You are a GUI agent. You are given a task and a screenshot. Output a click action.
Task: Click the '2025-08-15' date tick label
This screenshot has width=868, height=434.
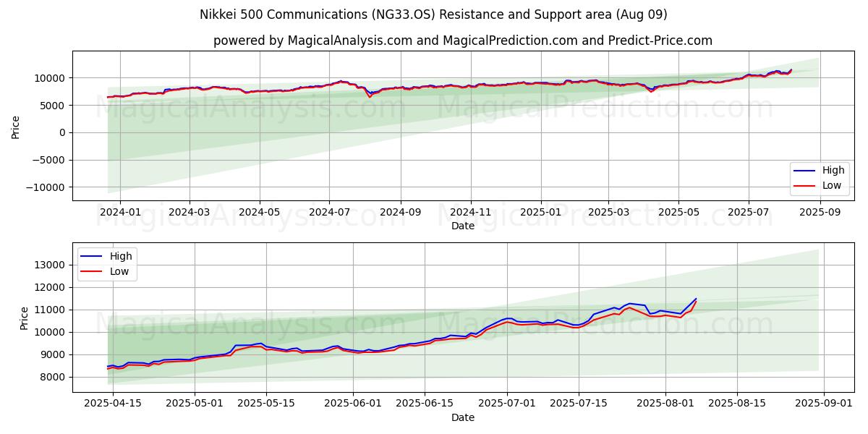point(736,404)
